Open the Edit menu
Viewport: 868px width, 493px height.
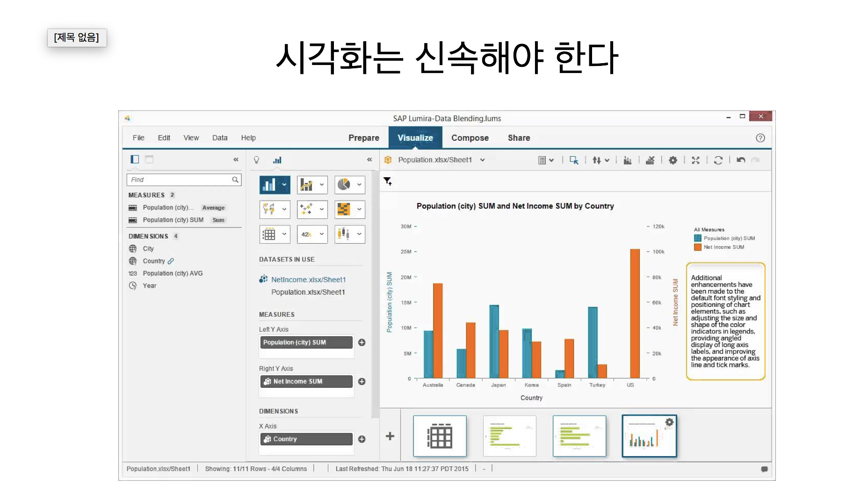coord(164,138)
